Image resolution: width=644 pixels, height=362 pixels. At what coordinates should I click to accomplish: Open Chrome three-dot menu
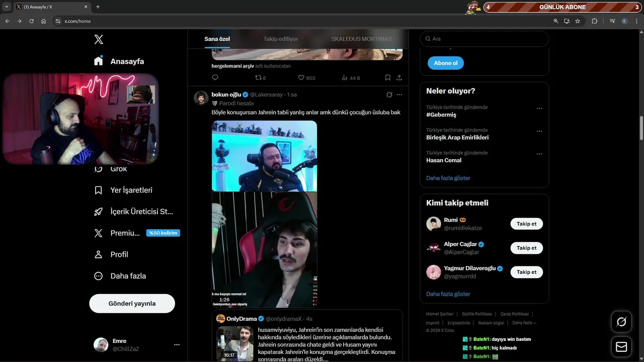pyautogui.click(x=636, y=21)
